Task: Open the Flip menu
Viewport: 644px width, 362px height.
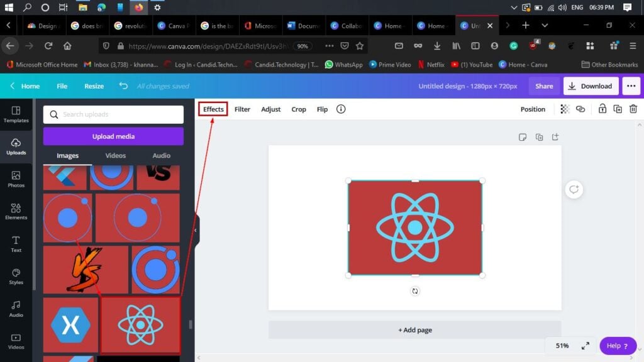Action: tap(322, 109)
